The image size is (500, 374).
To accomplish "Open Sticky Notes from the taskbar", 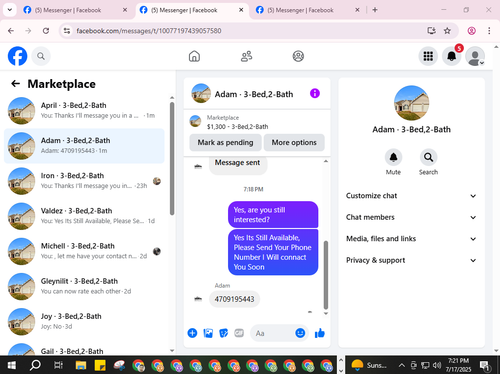I will (100, 365).
